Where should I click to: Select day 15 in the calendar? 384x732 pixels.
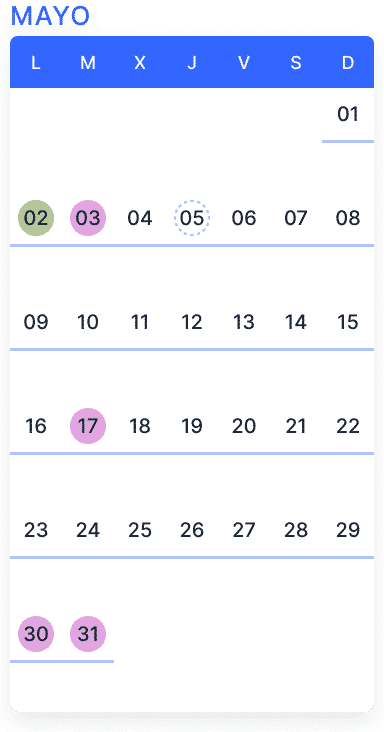(x=348, y=322)
